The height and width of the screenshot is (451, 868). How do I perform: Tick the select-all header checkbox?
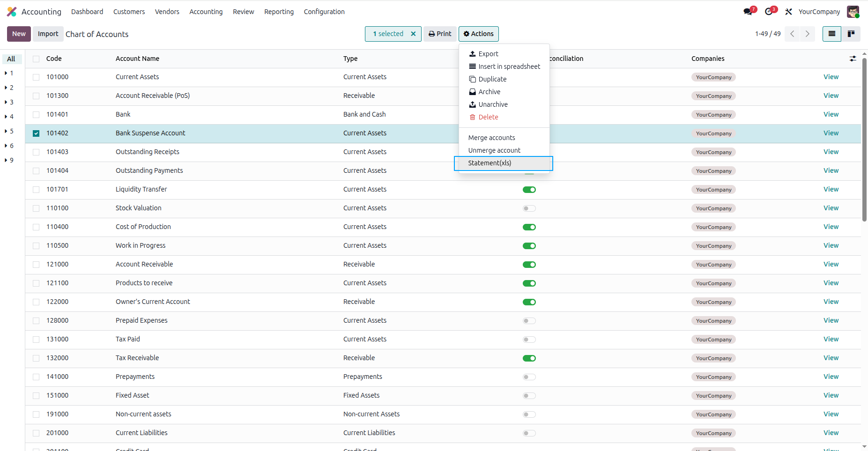[x=36, y=59]
